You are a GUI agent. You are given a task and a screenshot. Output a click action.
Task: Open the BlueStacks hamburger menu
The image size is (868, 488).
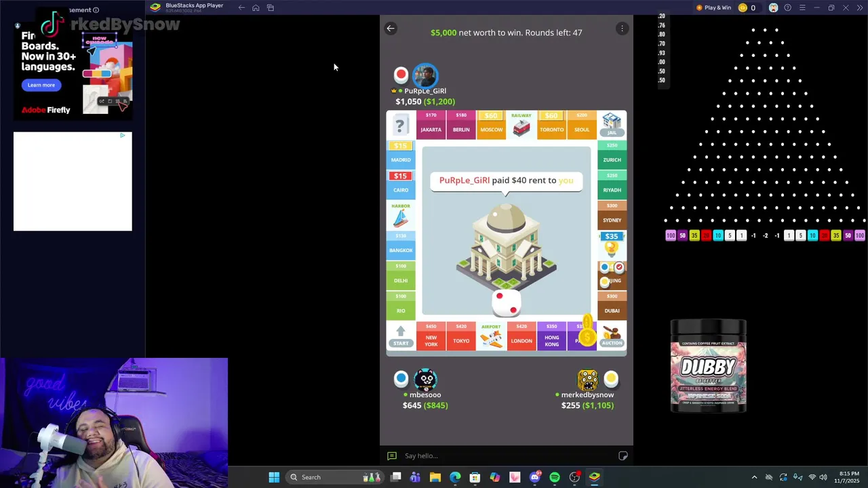[802, 7]
